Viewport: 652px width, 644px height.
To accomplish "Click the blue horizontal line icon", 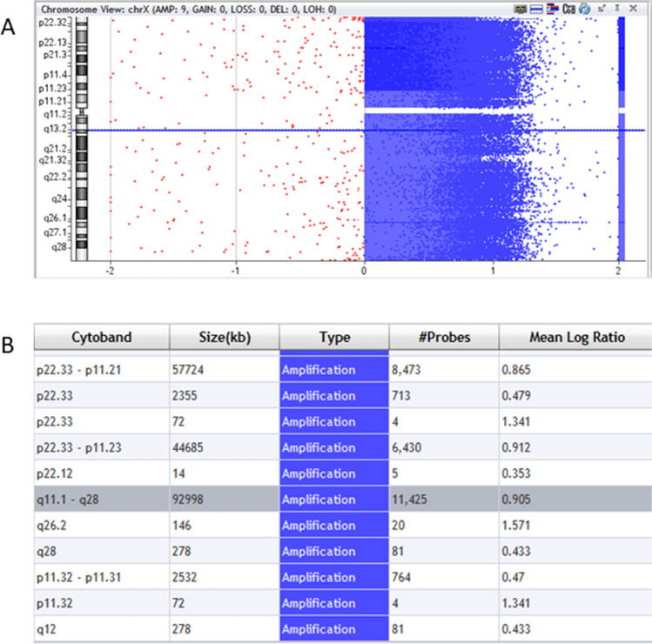I will 536,9.
